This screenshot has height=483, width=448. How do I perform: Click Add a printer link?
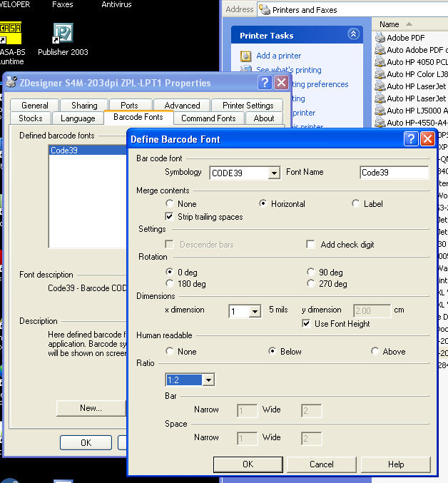[279, 56]
